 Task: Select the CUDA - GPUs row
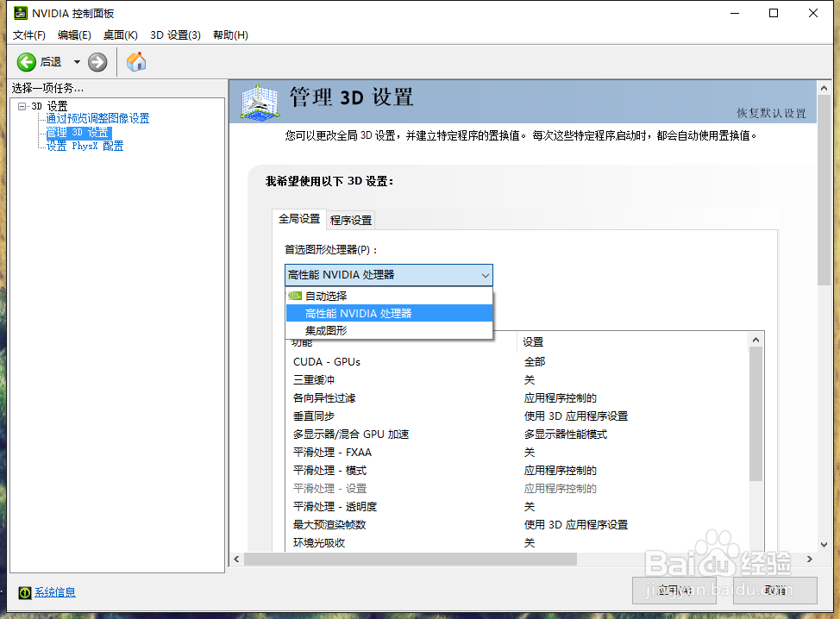[517, 362]
